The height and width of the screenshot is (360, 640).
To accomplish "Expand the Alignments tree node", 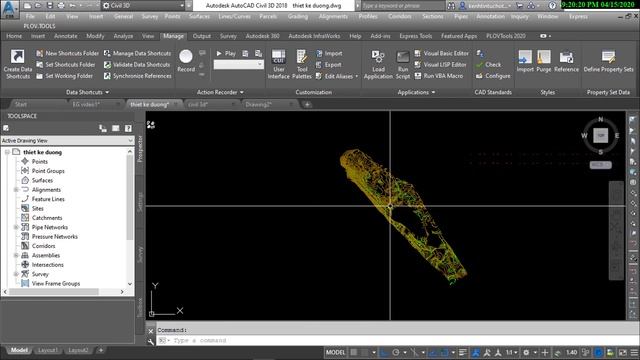I will click(16, 190).
